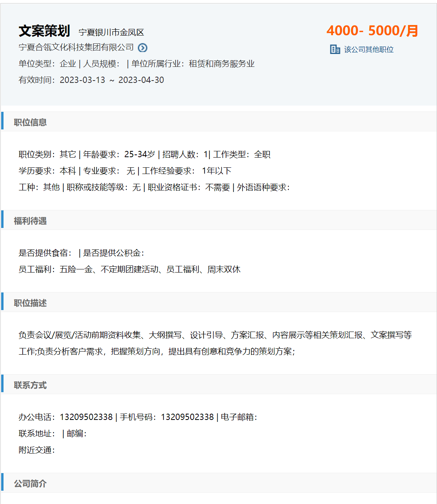Click the 联系方式 section header
Screen dimensions: 437x504
coord(30,385)
